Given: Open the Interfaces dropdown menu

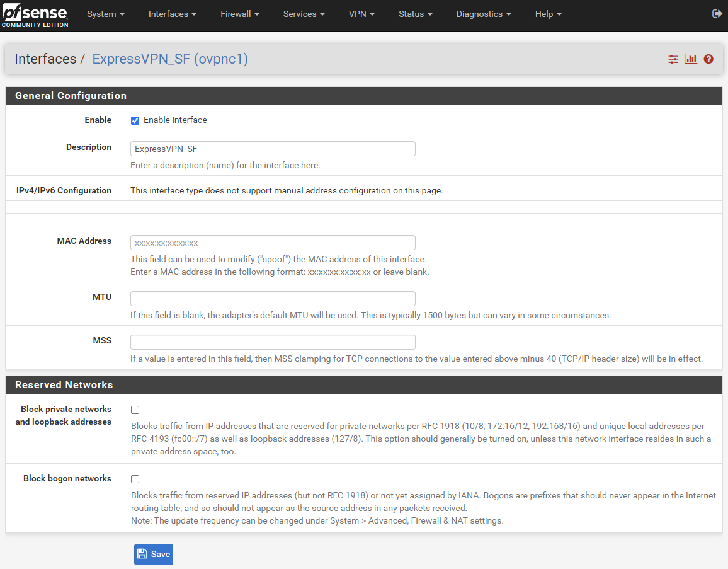Looking at the screenshot, I should click(173, 14).
